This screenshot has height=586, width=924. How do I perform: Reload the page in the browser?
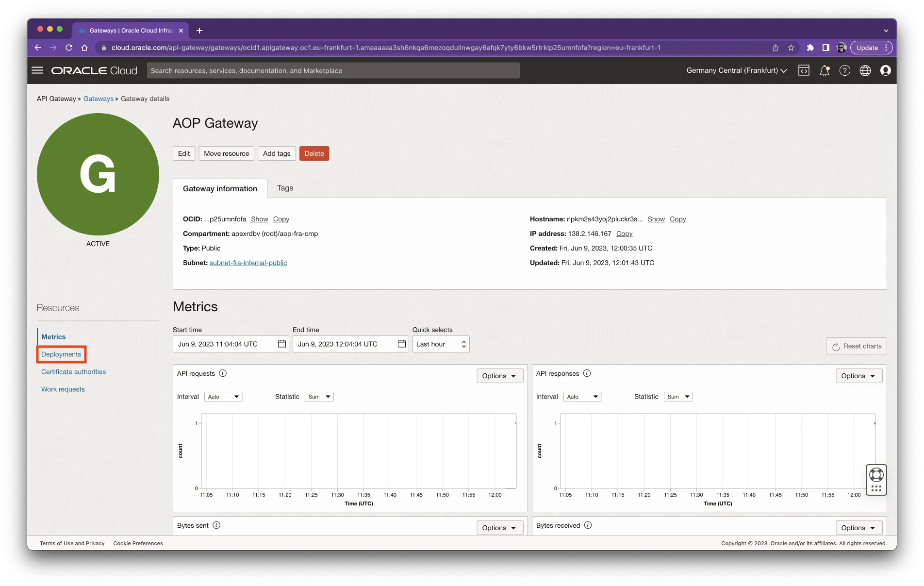point(69,48)
